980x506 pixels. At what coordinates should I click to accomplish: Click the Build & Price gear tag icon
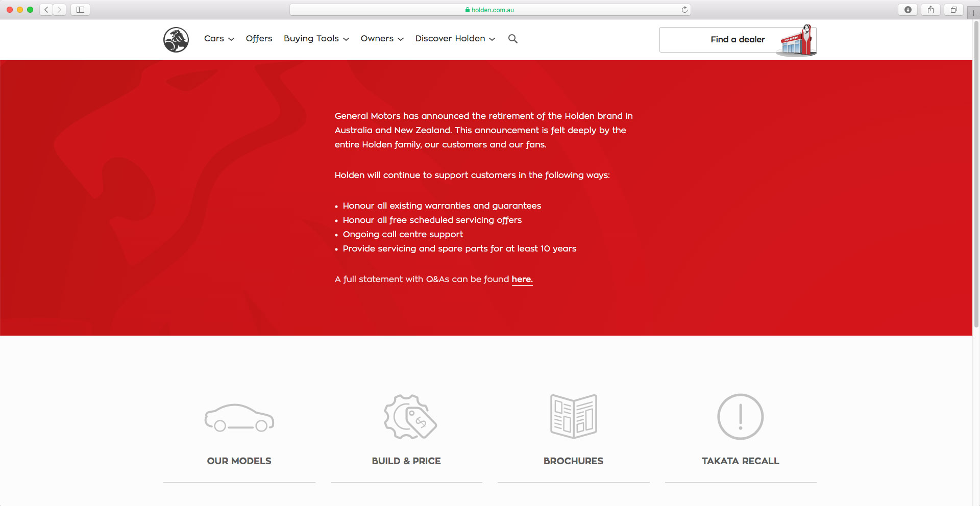pos(410,417)
